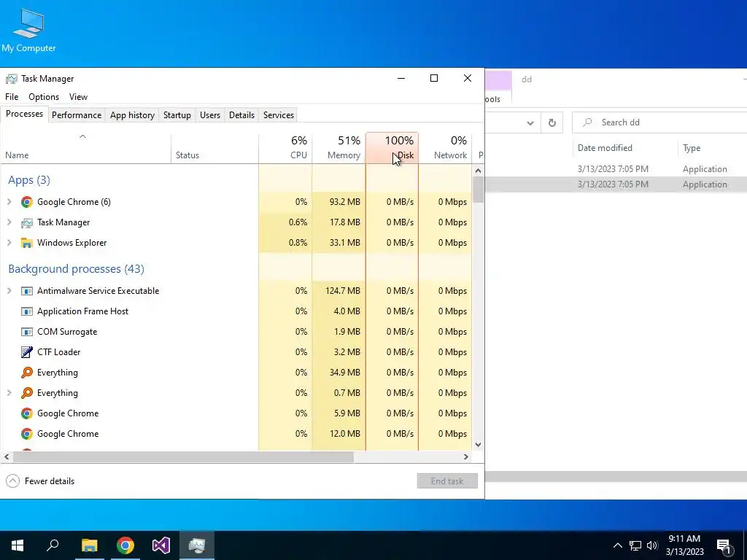Click the Fewer details link

point(50,481)
